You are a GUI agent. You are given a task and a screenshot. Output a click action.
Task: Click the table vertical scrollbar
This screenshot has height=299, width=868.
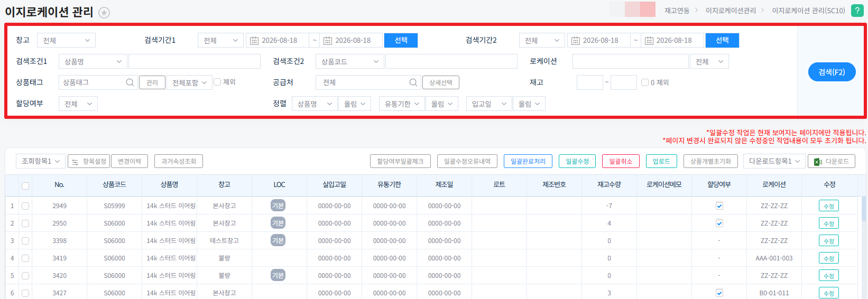[864, 209]
